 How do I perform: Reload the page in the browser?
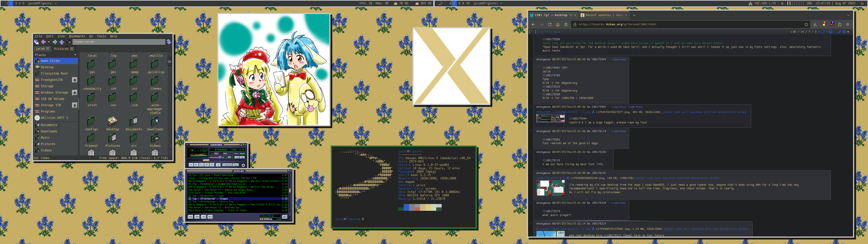click(550, 24)
